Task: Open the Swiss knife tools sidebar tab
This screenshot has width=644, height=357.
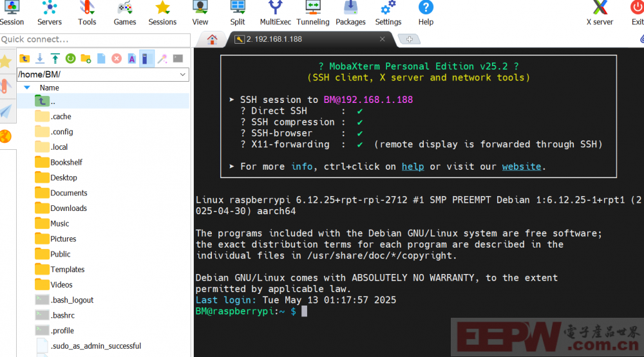Action: tap(6, 87)
